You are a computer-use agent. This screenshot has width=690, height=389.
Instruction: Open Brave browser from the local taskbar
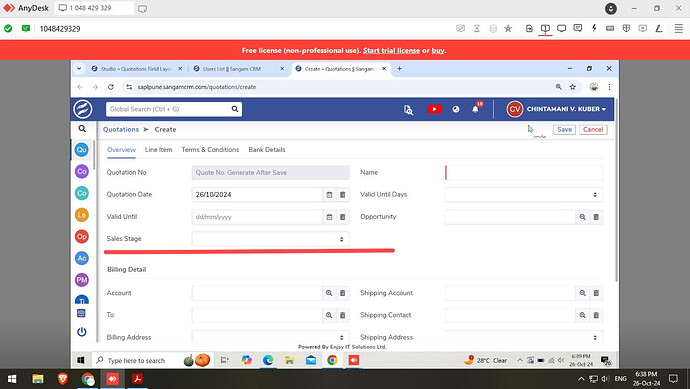[x=62, y=379]
